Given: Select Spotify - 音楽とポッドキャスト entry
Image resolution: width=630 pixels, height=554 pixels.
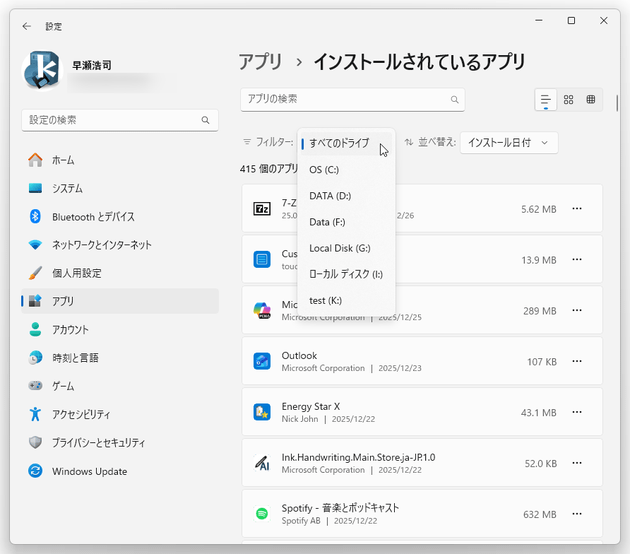Looking at the screenshot, I should pyautogui.click(x=340, y=508).
